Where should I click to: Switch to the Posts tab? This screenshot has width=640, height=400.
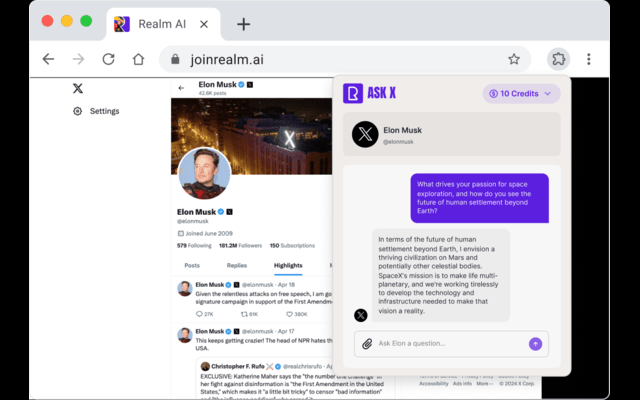coord(192,265)
